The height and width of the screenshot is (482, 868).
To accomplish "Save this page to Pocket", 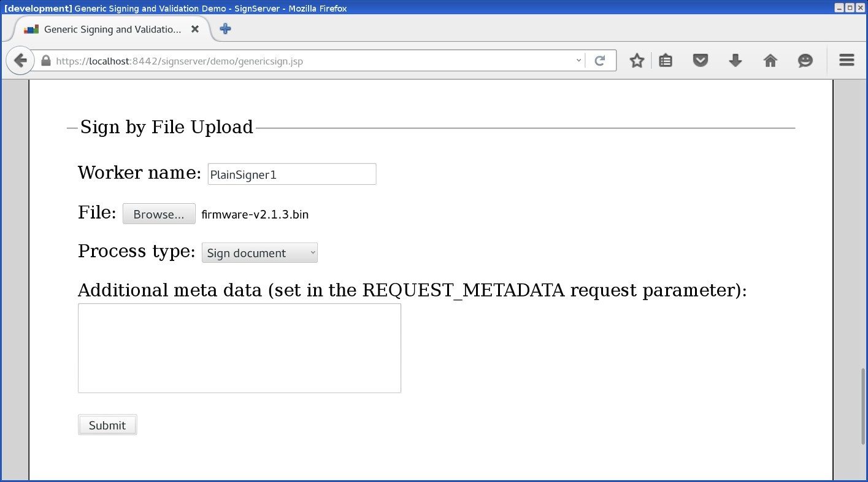I will [x=700, y=60].
